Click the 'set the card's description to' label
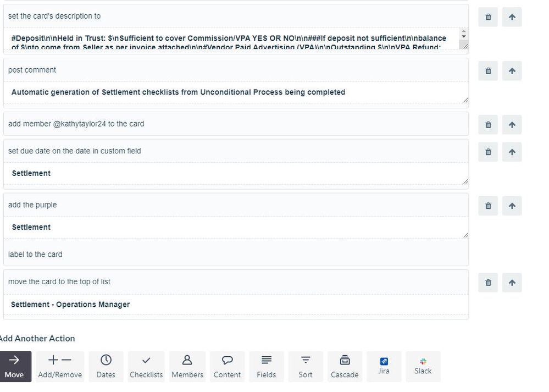549x392 pixels. tap(54, 16)
